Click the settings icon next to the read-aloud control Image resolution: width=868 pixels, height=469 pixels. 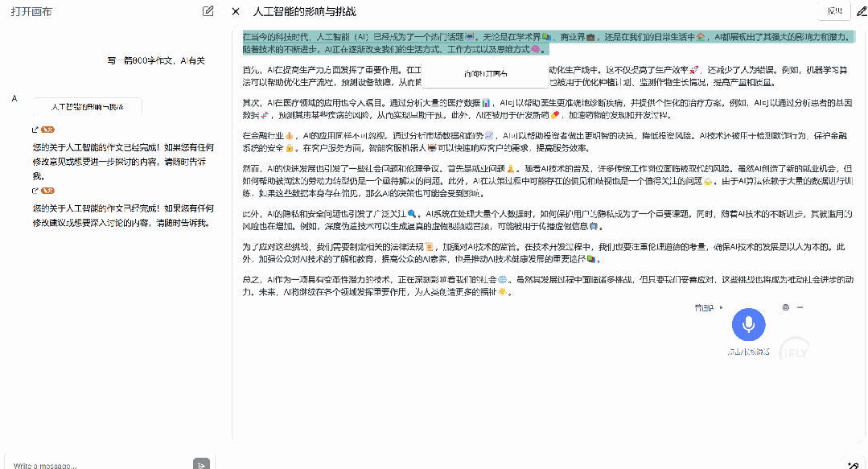tap(785, 308)
